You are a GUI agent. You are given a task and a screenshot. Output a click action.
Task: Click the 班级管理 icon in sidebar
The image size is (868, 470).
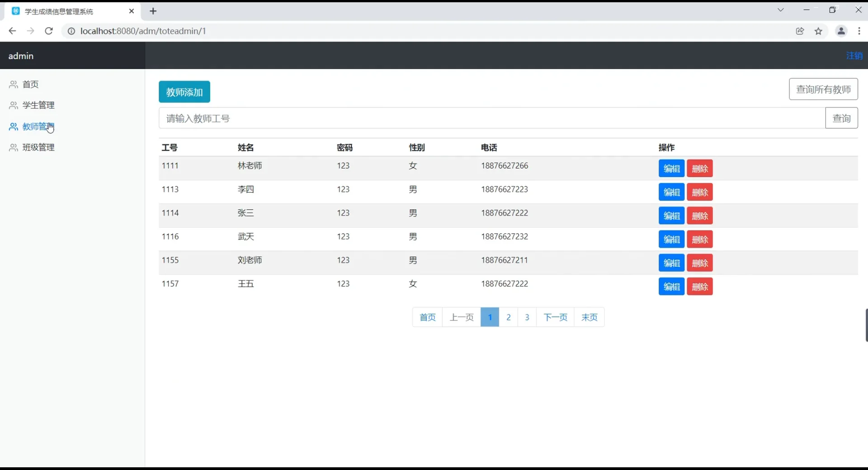coord(13,147)
